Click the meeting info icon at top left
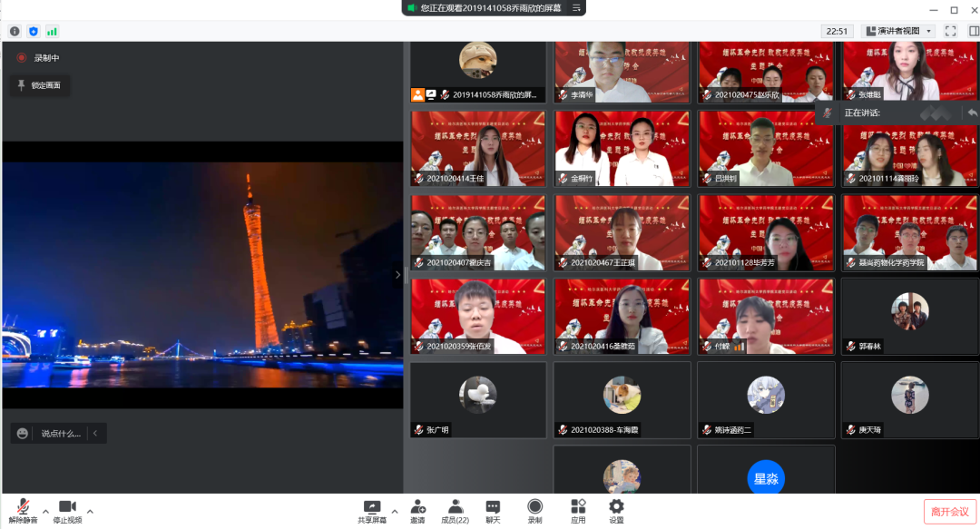The height and width of the screenshot is (529, 980). [x=15, y=31]
